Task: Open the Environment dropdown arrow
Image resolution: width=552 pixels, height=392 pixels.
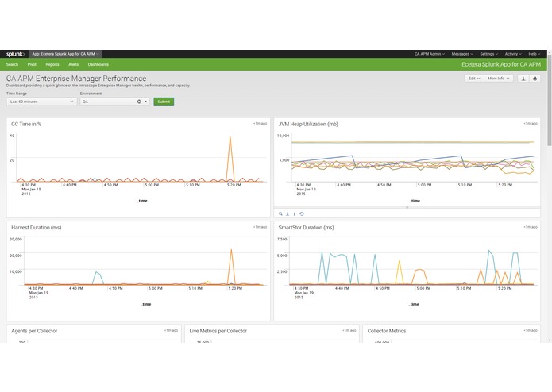Action: [146, 102]
